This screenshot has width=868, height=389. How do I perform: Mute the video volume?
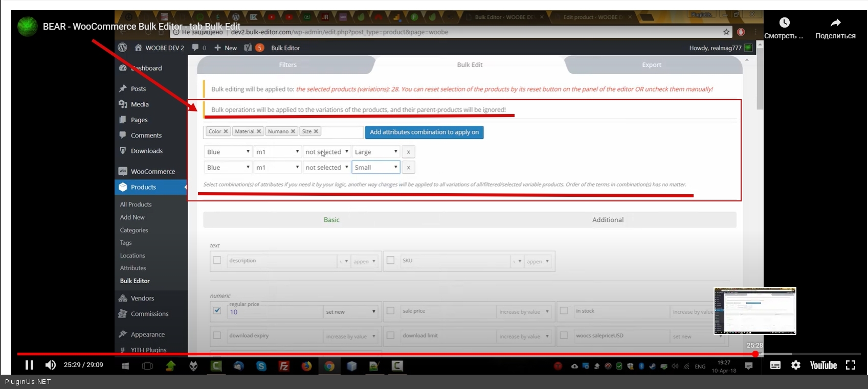pos(50,365)
